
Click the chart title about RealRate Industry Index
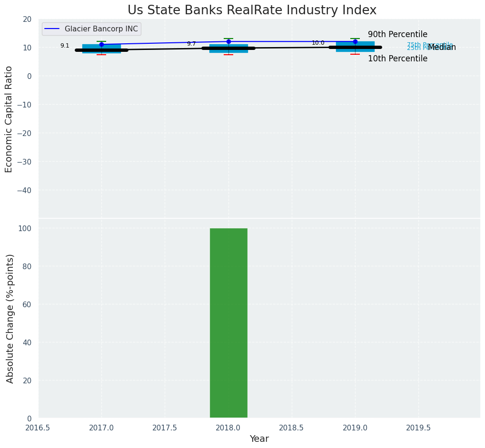[252, 10]
